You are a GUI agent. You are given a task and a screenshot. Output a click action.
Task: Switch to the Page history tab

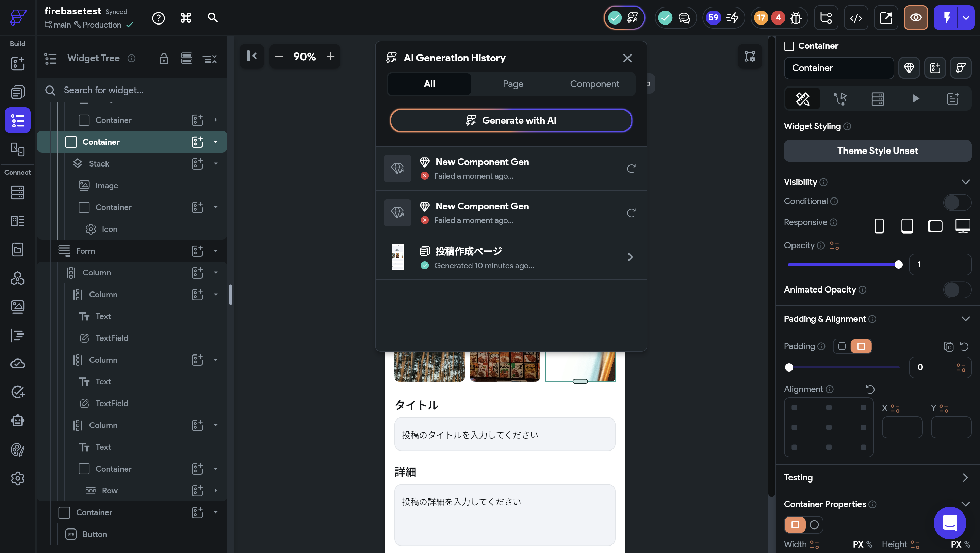pos(513,84)
